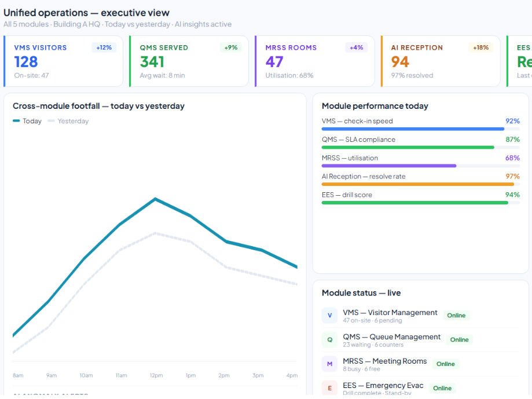Viewport: 532px width, 399px height.
Task: Click the Q icon for Queue Management
Action: (x=329, y=339)
